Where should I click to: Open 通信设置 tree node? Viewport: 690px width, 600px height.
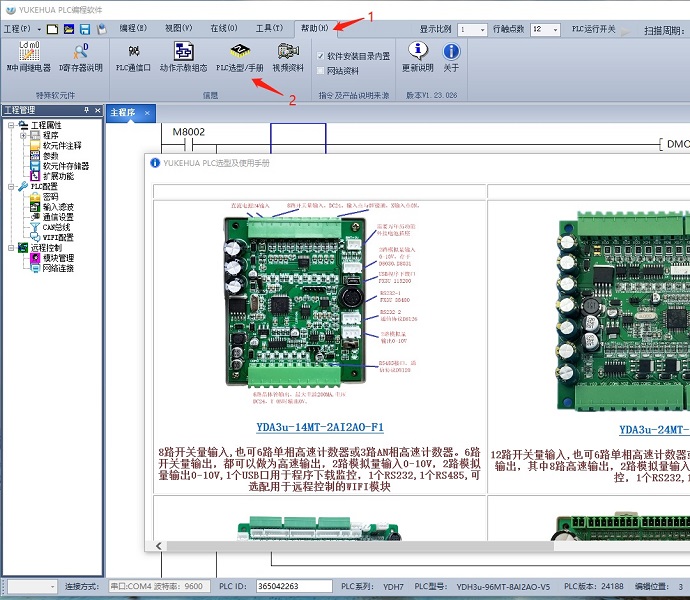pos(58,217)
